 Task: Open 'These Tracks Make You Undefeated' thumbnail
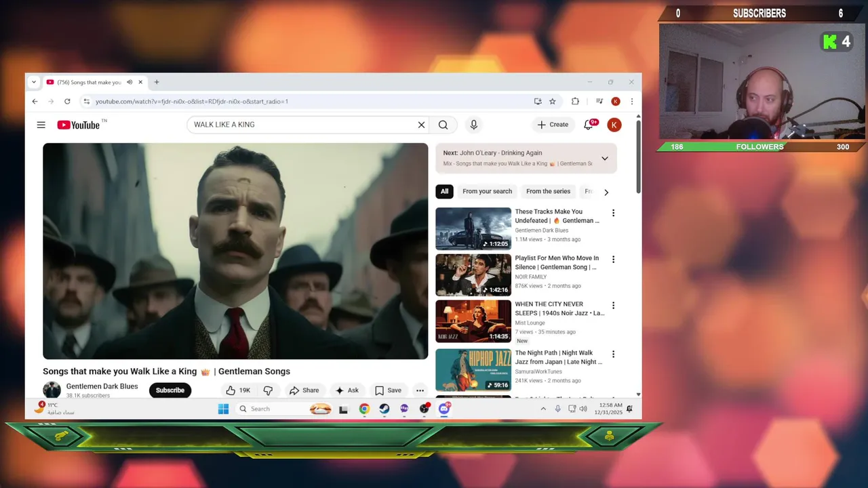(x=473, y=228)
